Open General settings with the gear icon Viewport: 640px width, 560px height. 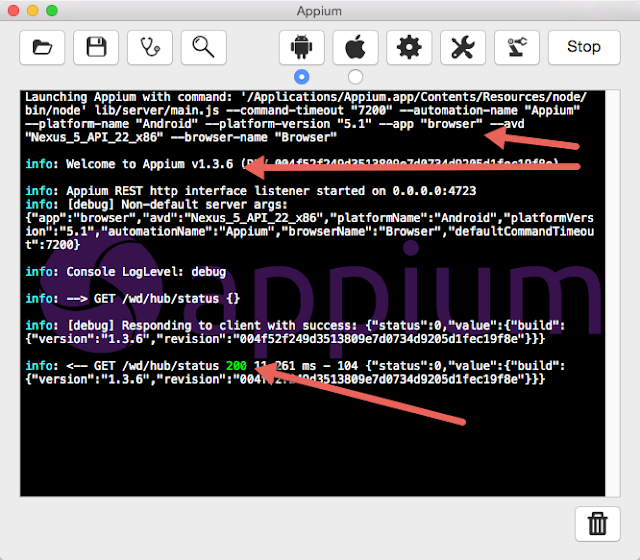(409, 47)
